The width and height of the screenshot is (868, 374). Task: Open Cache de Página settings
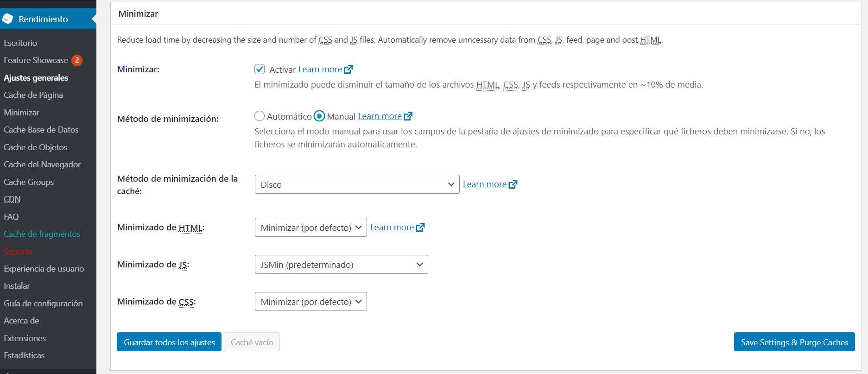(33, 95)
